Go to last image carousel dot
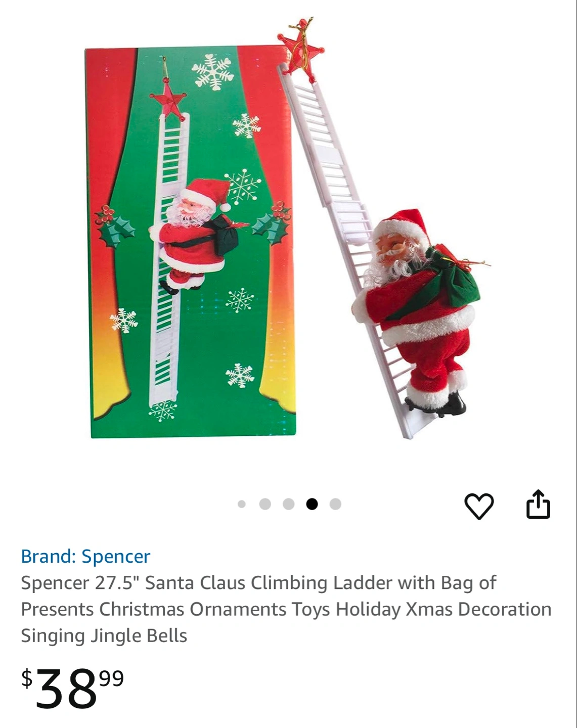The image size is (577, 728). click(335, 504)
